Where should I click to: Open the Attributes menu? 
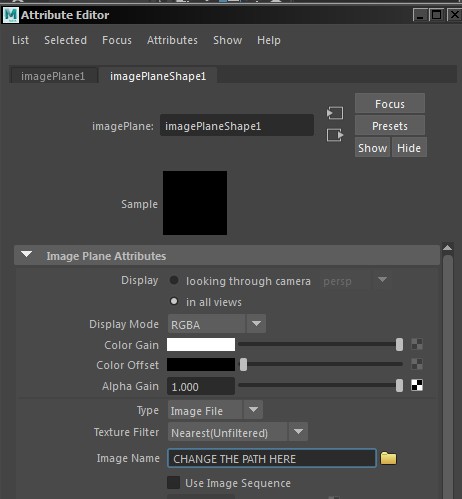pos(172,40)
